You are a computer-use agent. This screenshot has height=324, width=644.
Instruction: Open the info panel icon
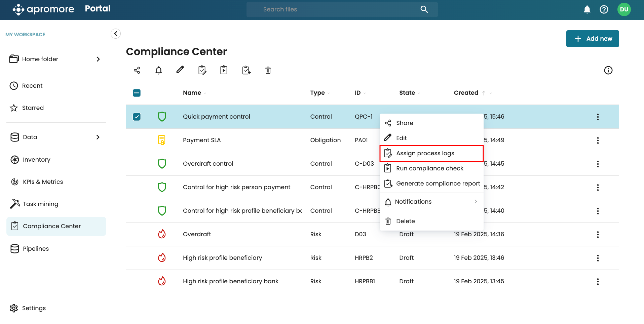point(608,70)
